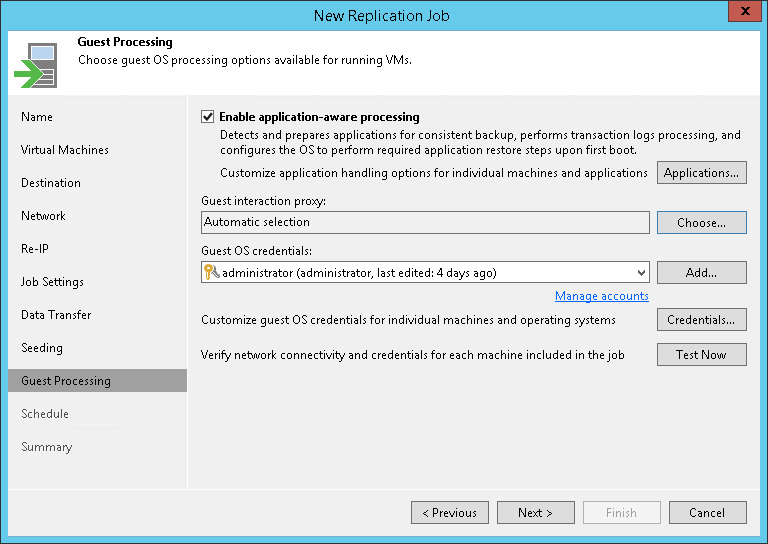Expand the Guest OS credentials dropdown
The image size is (768, 544).
pyautogui.click(x=641, y=272)
